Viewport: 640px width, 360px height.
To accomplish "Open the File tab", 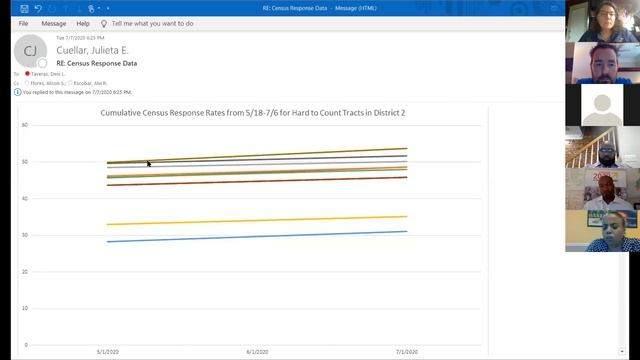I will click(x=24, y=24).
